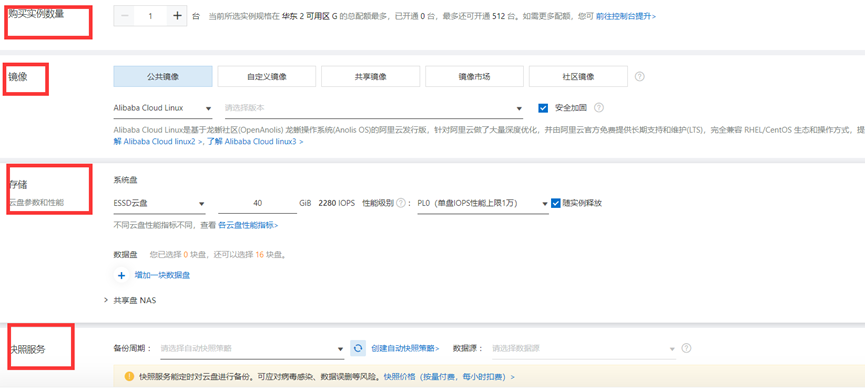Click help icon beside 数据源 dropdown
865x390 pixels.
[686, 348]
